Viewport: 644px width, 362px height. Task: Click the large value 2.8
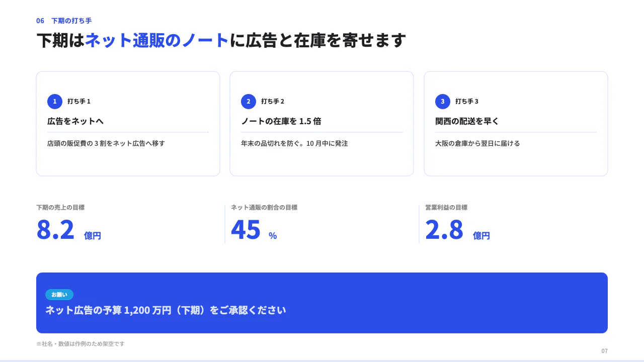click(444, 230)
